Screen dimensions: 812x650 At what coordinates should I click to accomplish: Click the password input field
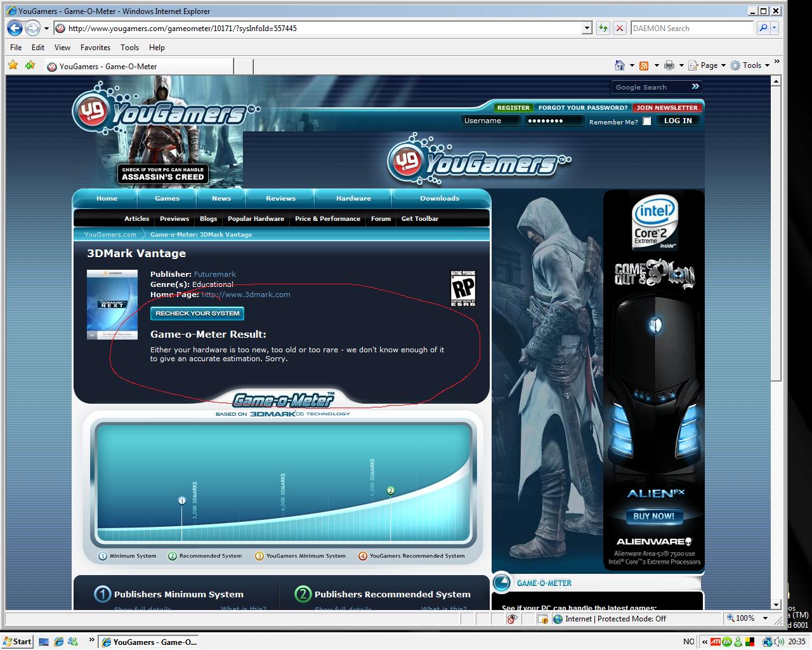(554, 121)
